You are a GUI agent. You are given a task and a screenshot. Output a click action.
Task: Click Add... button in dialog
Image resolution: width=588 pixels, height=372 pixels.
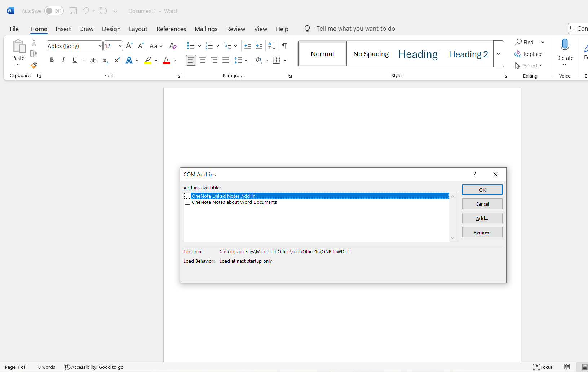pyautogui.click(x=482, y=218)
